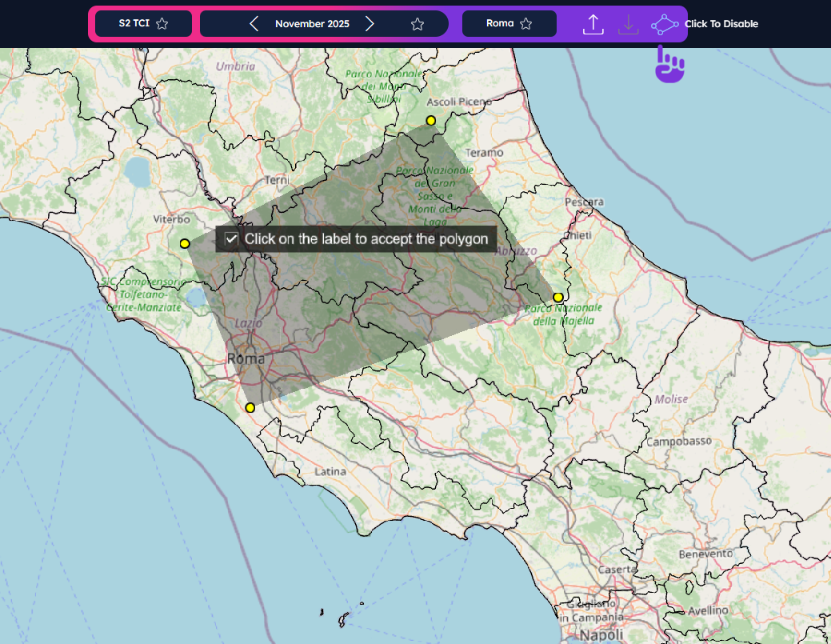Select the polygon vertex near Ascoli Piceno
This screenshot has height=644, width=831.
(x=431, y=121)
